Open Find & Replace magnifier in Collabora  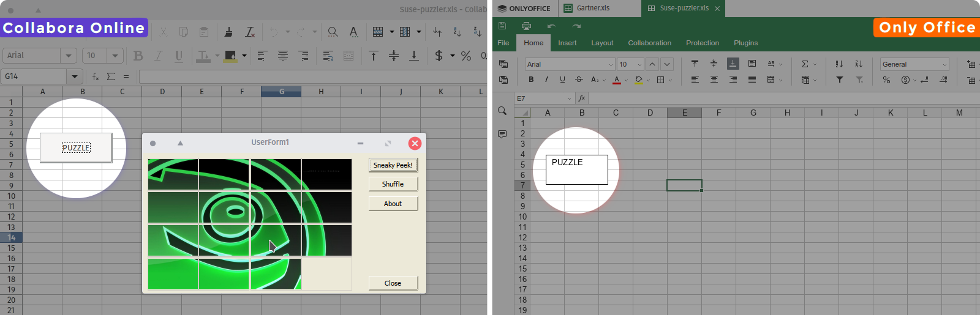click(x=333, y=32)
